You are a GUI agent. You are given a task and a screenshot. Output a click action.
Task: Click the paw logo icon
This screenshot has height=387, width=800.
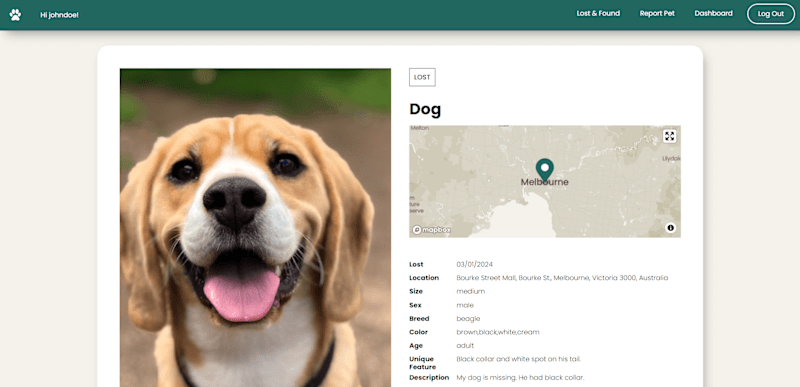tap(15, 14)
